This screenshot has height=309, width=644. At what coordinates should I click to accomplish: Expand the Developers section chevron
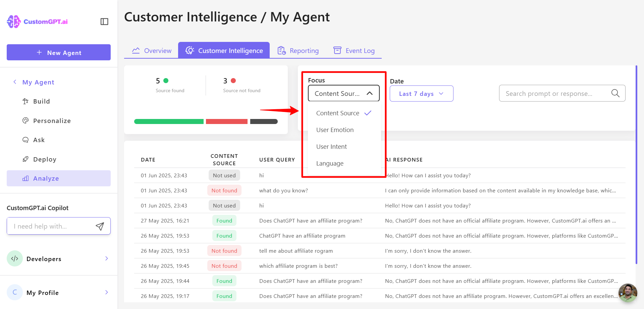click(x=107, y=258)
